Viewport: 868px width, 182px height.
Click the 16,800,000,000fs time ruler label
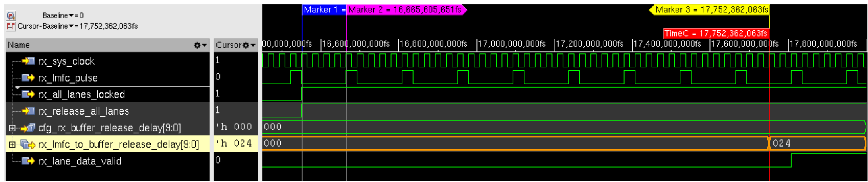(x=434, y=44)
